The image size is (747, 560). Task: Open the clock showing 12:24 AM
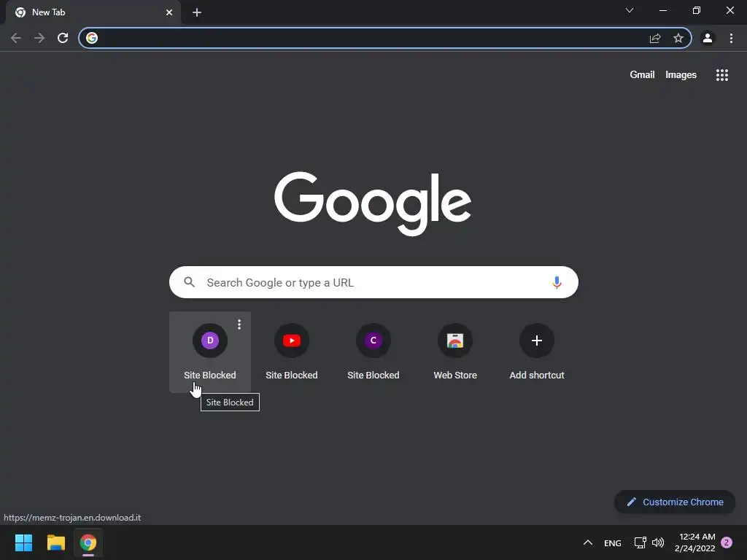tap(695, 542)
